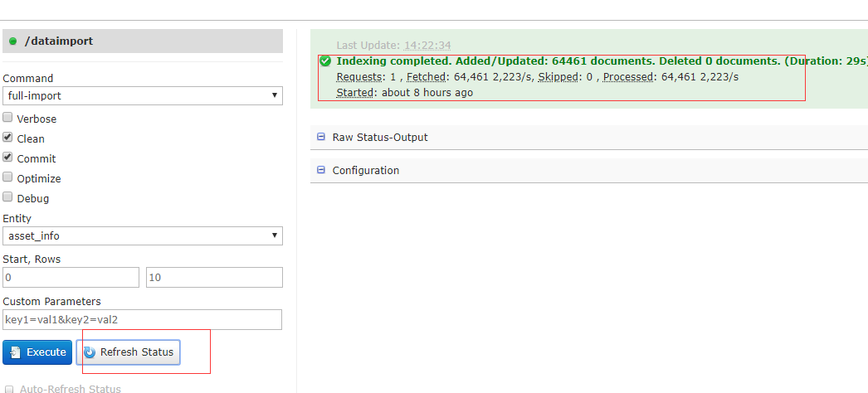Expand the Configuration section
Image resolution: width=868 pixels, height=393 pixels.
(x=366, y=170)
